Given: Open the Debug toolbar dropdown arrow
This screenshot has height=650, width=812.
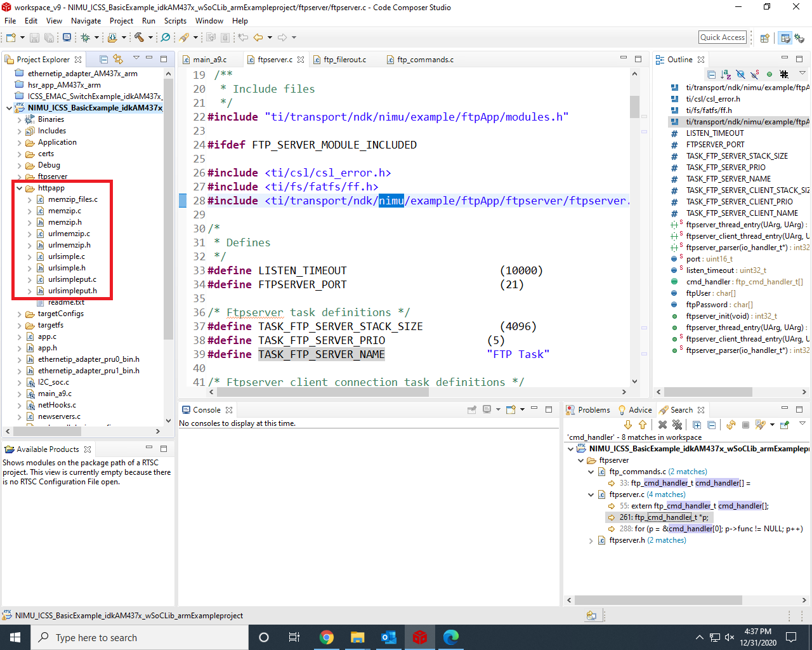Looking at the screenshot, I should tap(96, 37).
